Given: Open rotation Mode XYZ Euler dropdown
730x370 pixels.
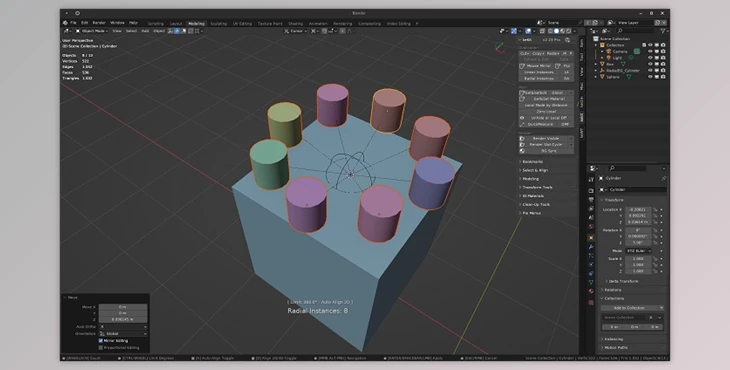Looking at the screenshot, I should click(x=638, y=250).
